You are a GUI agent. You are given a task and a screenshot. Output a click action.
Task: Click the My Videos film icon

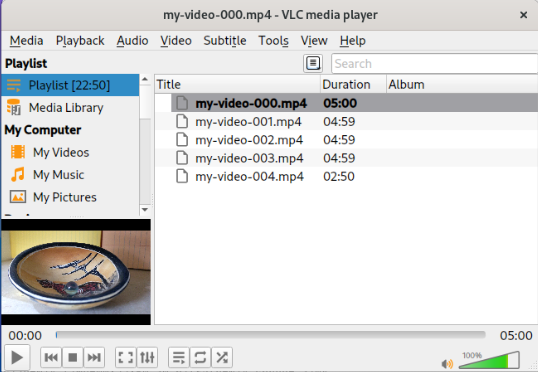point(18,152)
